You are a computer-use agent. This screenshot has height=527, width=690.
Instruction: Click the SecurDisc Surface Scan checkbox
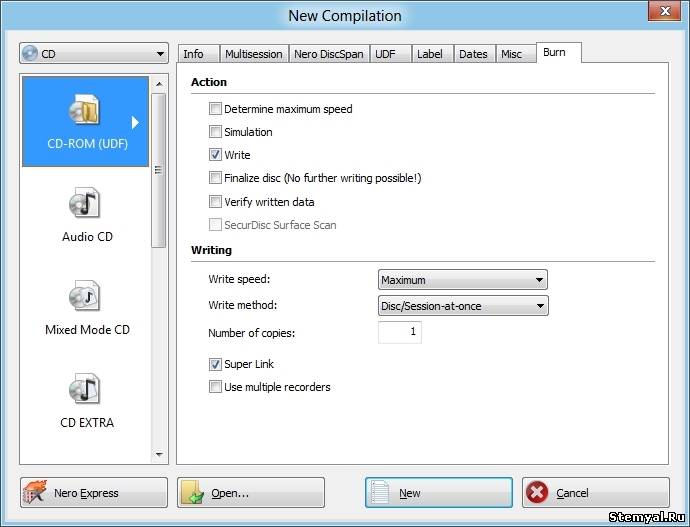coord(215,224)
